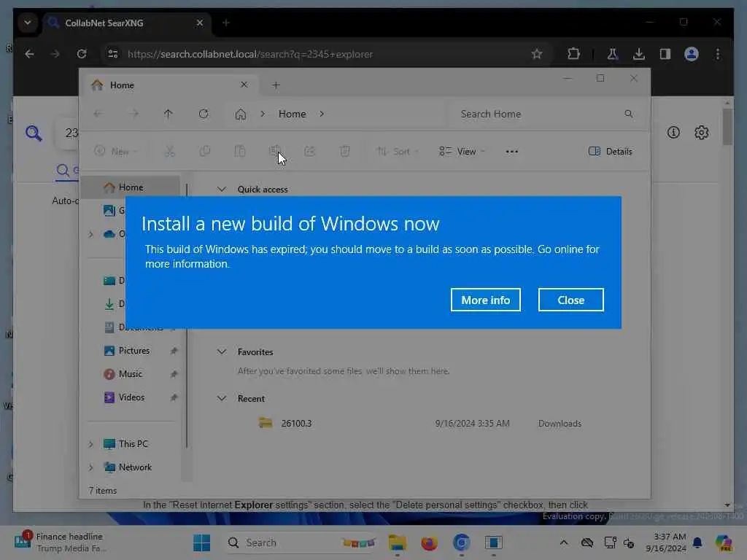Click the Explorer Refresh icon
Viewport: 747px width, 560px height.
204,114
